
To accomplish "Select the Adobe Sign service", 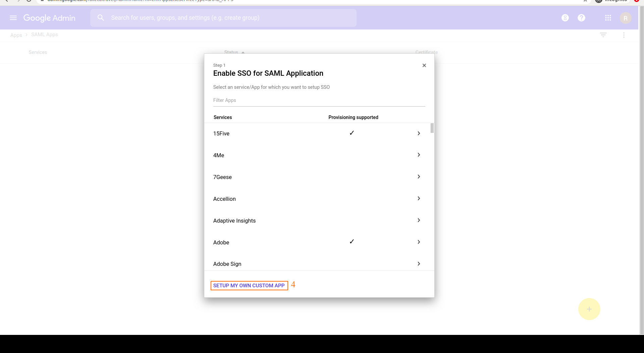I will 227,264.
